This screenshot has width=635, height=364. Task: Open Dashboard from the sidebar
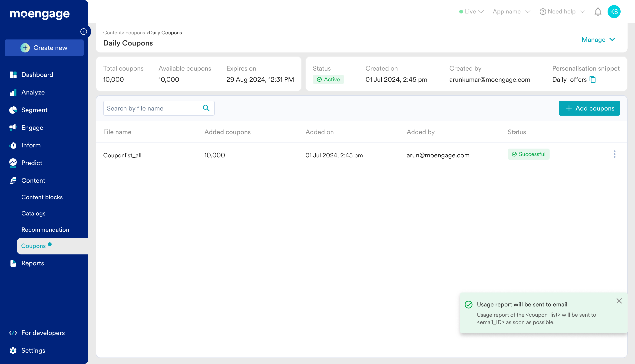click(37, 75)
